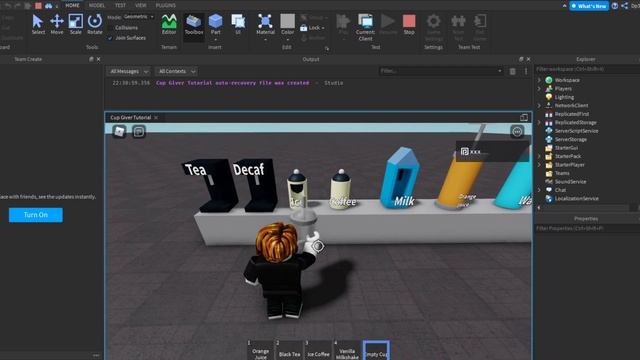Viewport: 640px width, 360px height.
Task: Open the Material picker
Action: (265, 21)
